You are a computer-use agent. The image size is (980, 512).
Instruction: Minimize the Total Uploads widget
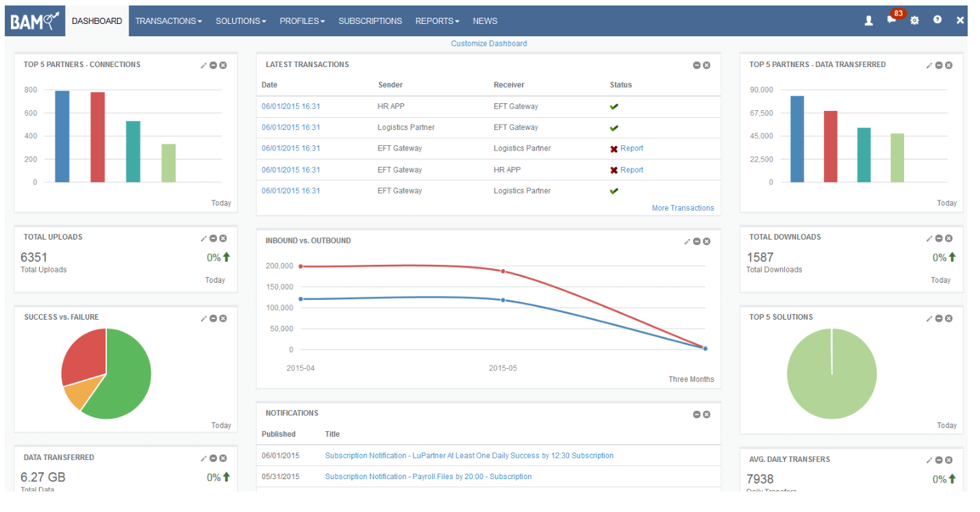pyautogui.click(x=213, y=238)
